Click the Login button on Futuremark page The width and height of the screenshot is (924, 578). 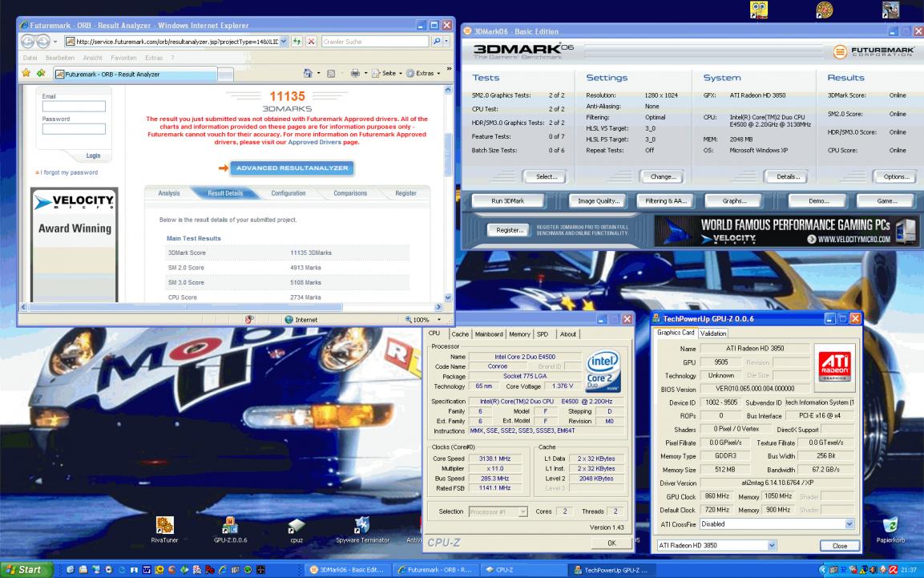pos(93,156)
